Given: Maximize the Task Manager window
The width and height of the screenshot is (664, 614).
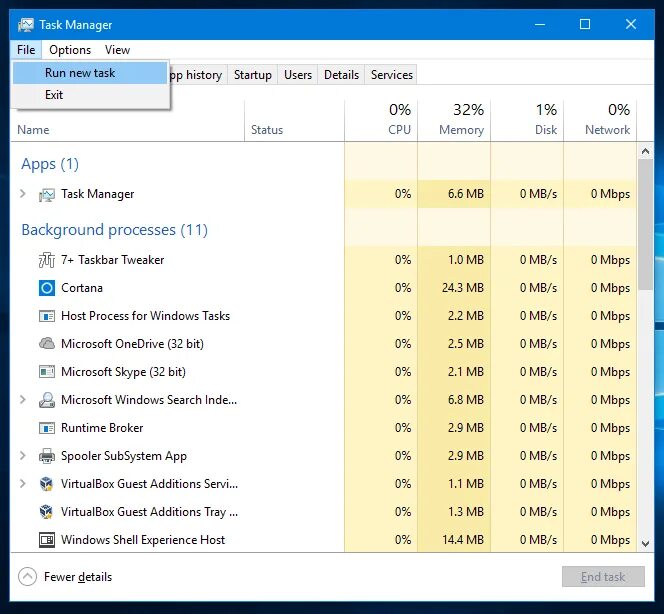Looking at the screenshot, I should [x=585, y=24].
